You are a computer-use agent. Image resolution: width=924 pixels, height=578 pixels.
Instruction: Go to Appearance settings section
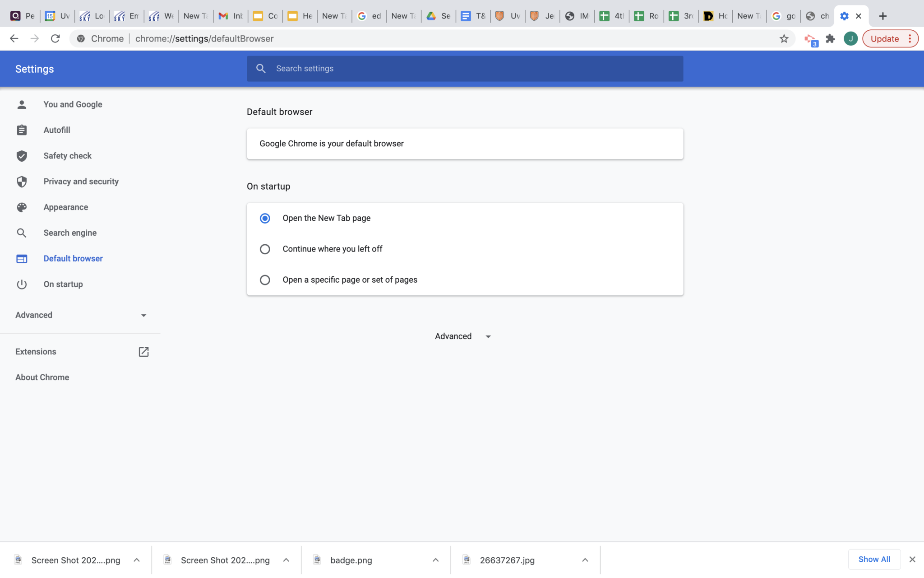tap(66, 207)
